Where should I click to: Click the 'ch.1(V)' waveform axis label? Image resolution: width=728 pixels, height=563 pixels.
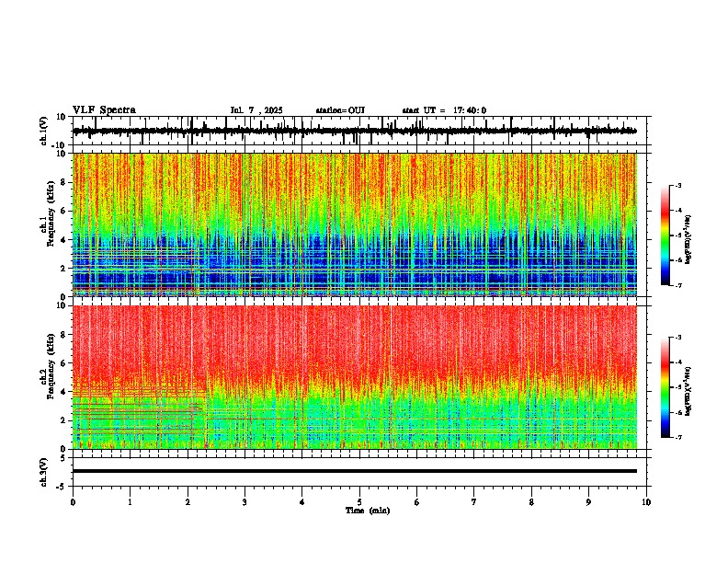[x=44, y=131]
